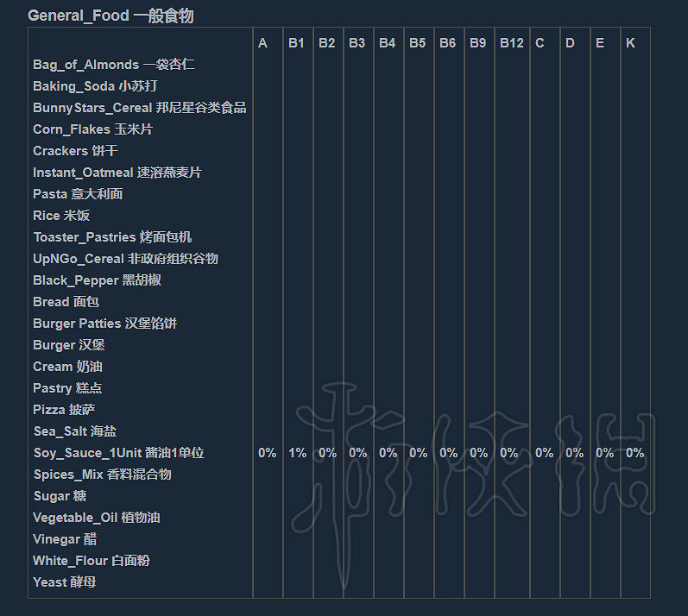
Task: Click the Sea_Salt 海盐 entry
Action: click(x=74, y=431)
